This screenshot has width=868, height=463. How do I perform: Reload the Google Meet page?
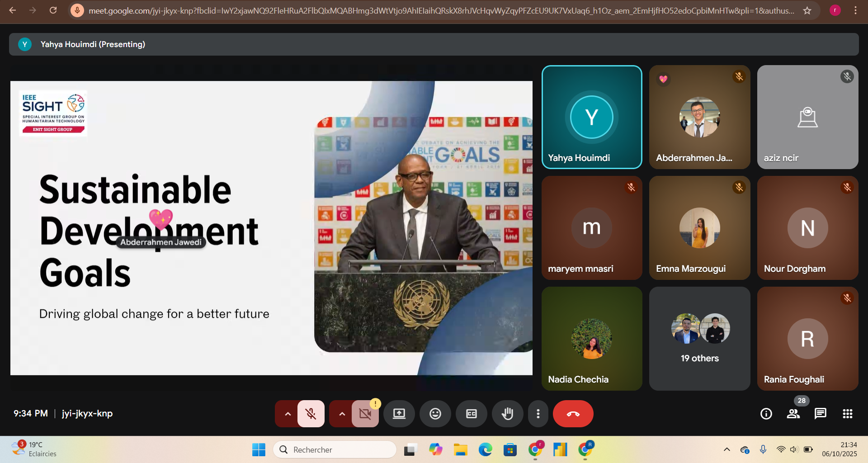(53, 10)
